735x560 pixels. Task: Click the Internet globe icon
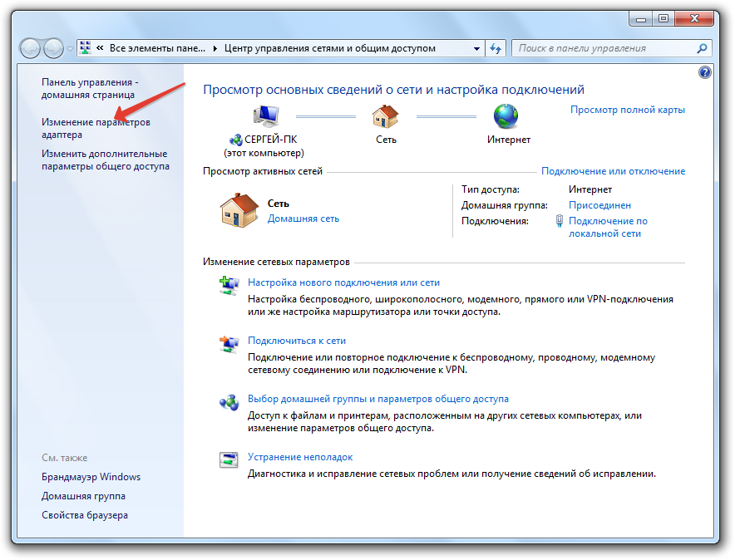pos(506,116)
